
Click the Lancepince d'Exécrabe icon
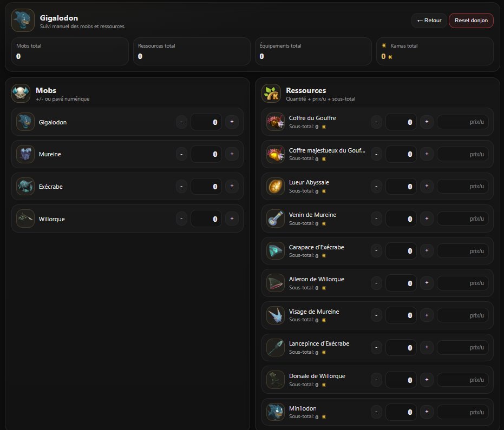(x=276, y=347)
